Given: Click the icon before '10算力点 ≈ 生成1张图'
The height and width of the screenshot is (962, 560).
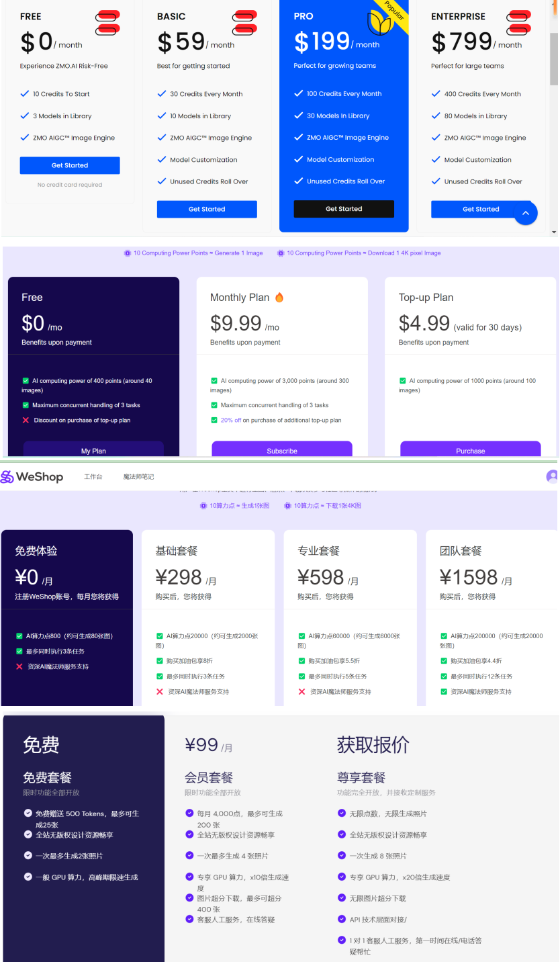Looking at the screenshot, I should 203,506.
